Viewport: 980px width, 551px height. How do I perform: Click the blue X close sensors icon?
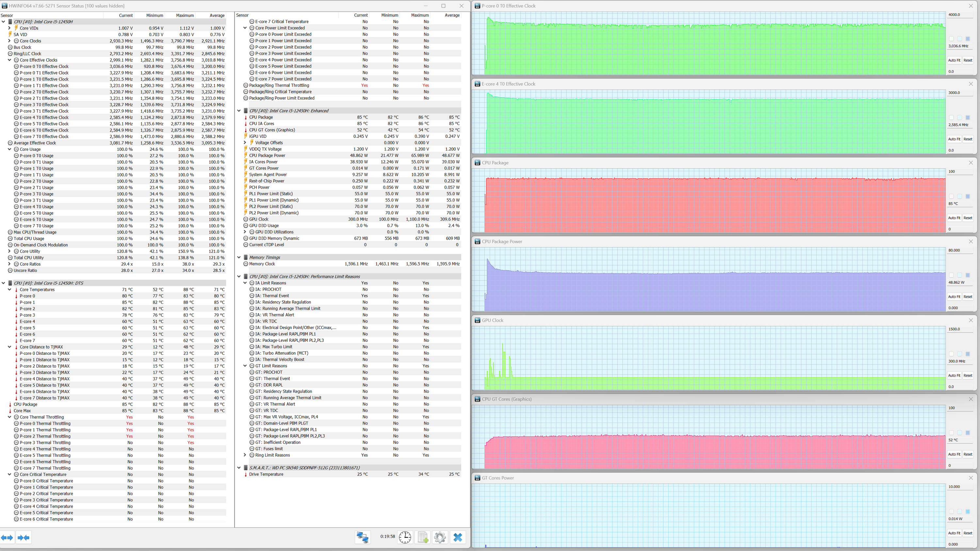coord(458,537)
